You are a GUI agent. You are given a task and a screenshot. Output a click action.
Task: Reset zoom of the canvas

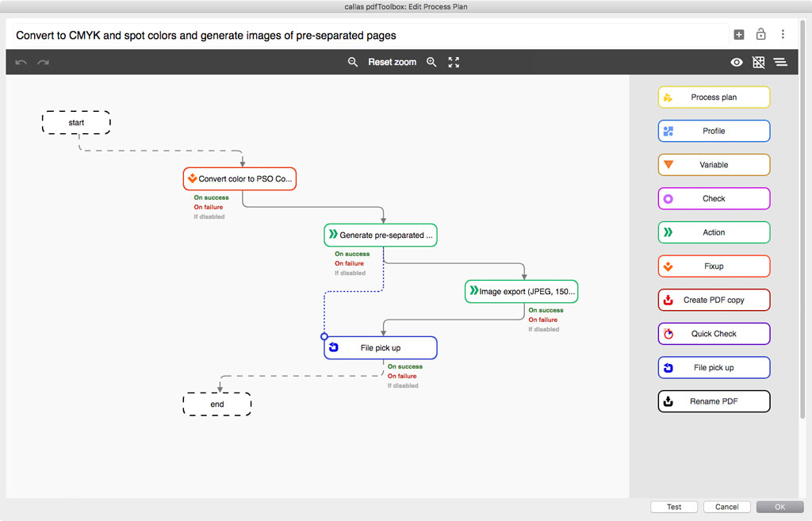tap(392, 62)
